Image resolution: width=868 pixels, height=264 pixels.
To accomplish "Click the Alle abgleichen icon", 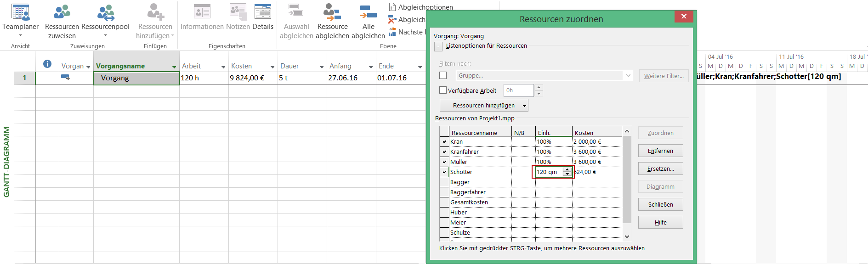I will tap(368, 12).
